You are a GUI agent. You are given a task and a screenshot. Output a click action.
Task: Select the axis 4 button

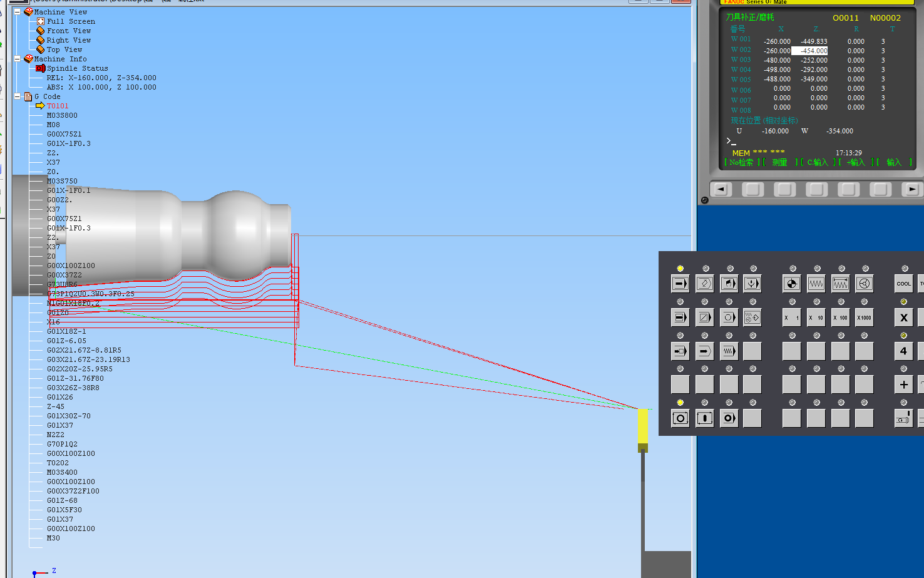(904, 351)
